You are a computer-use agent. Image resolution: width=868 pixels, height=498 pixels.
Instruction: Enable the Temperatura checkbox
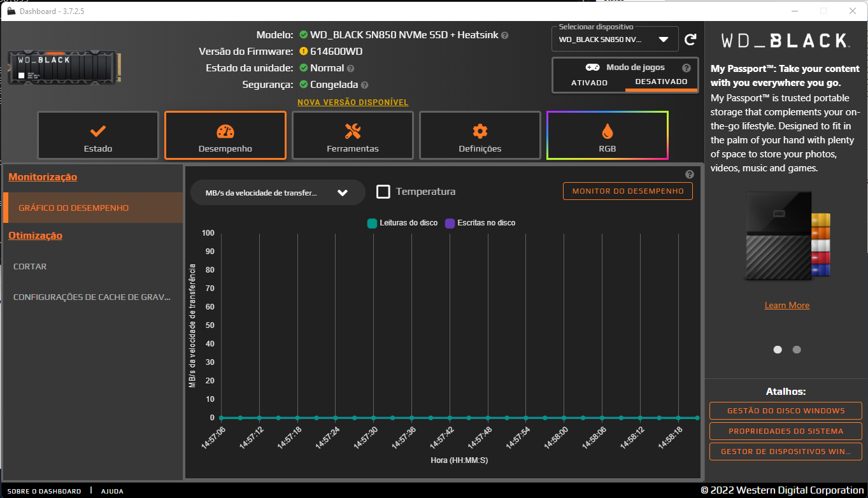pos(383,192)
